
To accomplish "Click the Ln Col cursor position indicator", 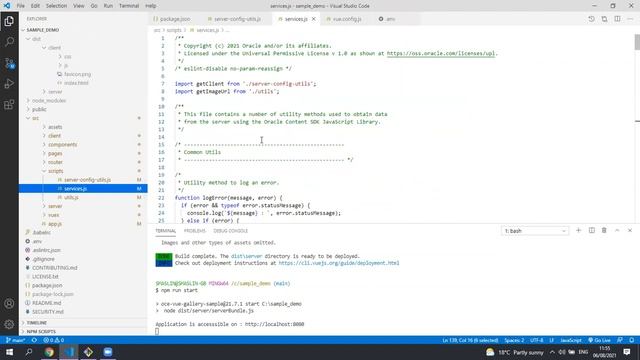I will [x=470, y=340].
